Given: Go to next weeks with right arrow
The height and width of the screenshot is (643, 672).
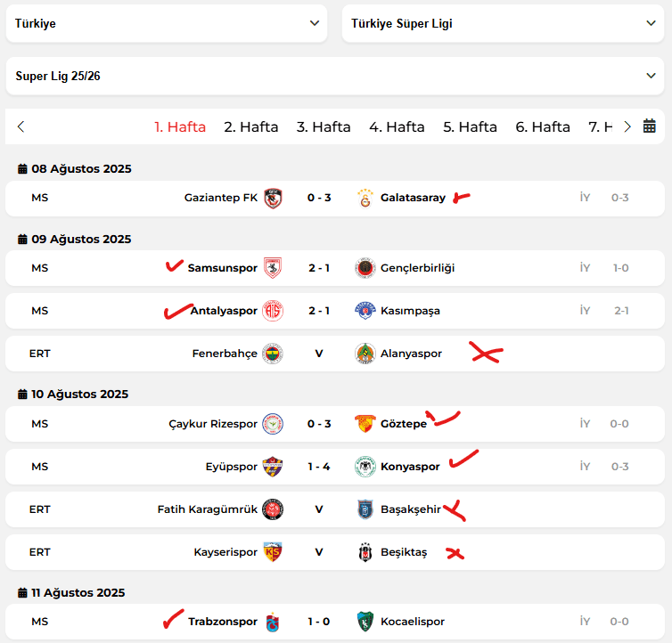Looking at the screenshot, I should click(627, 126).
